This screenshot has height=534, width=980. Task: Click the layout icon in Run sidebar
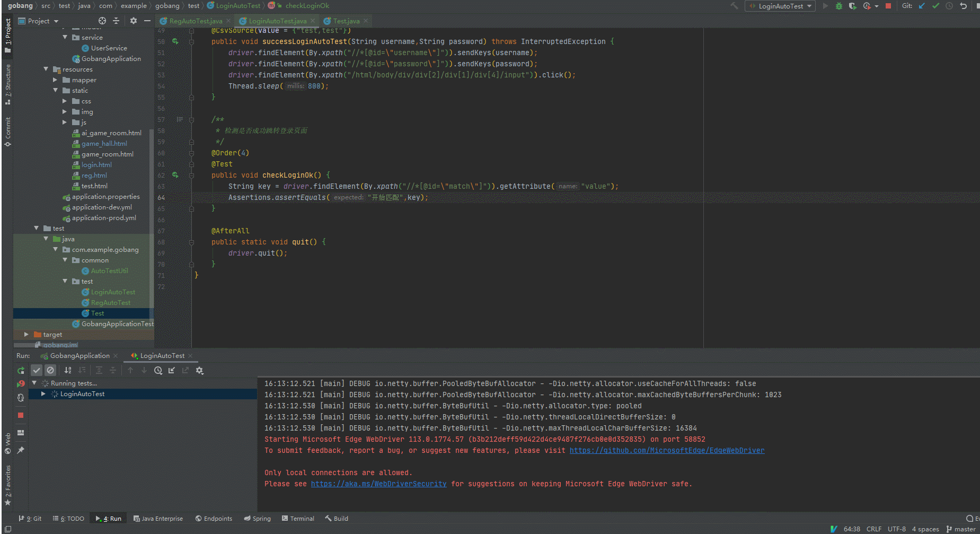pos(21,433)
